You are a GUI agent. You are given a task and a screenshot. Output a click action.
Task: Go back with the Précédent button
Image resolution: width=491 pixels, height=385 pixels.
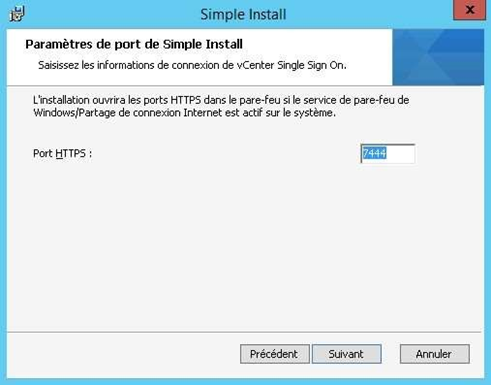click(x=275, y=354)
